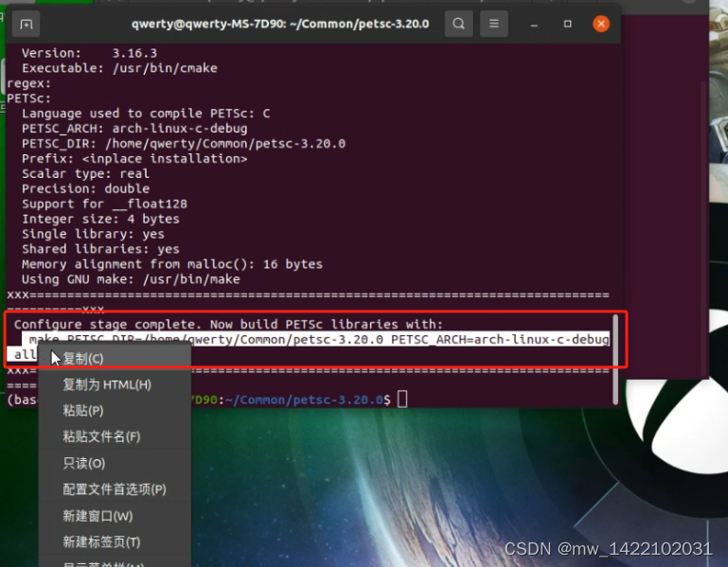The image size is (728, 567).
Task: Click the prompt path ~/Common/petsc-3.20.0
Action: [x=304, y=399]
